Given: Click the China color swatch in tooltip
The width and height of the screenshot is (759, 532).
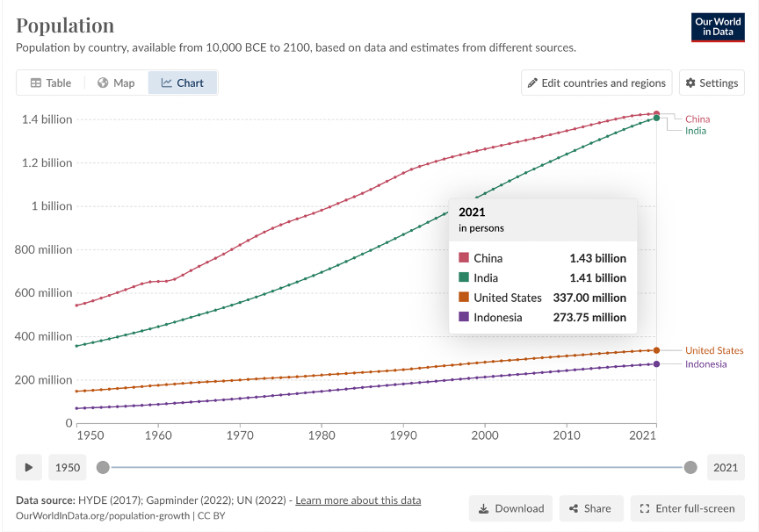Looking at the screenshot, I should pos(464,257).
